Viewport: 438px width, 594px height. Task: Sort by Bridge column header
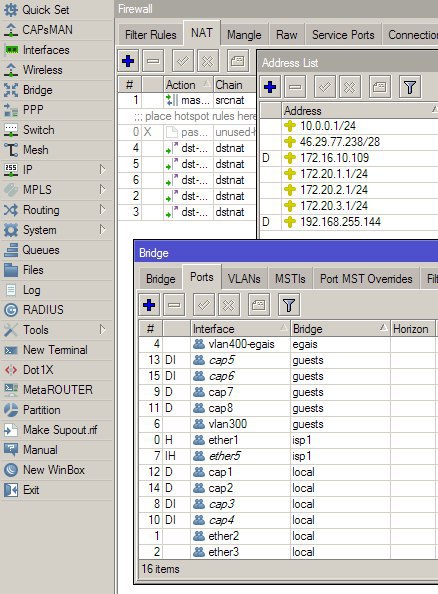tap(340, 328)
